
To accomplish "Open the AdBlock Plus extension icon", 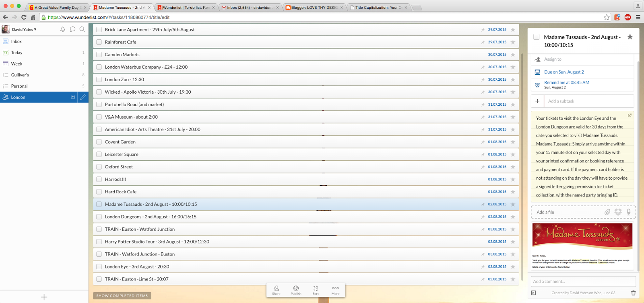I will click(x=627, y=17).
